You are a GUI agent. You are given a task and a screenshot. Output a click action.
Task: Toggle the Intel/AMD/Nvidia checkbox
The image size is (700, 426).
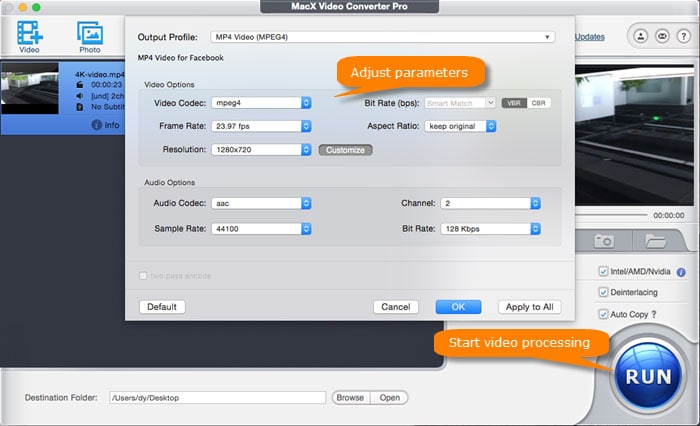coord(603,271)
